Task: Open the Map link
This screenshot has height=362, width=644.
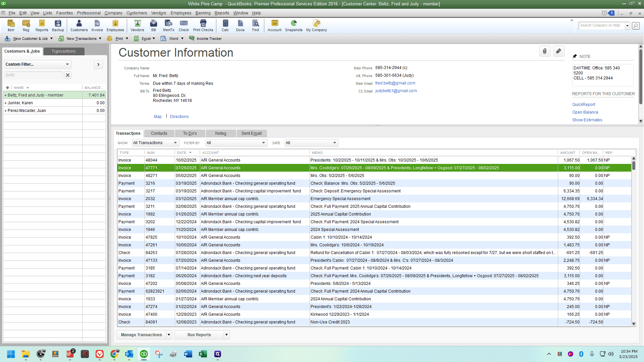Action: 158,117
